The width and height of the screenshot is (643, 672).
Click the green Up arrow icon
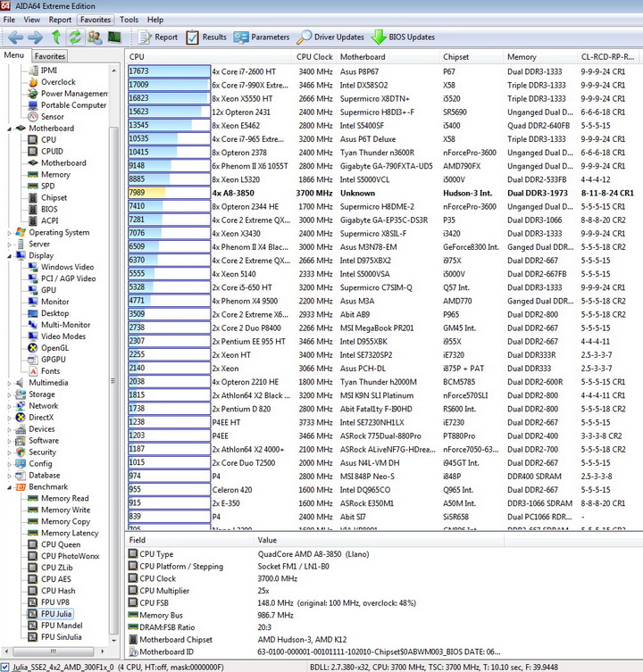pos(55,37)
